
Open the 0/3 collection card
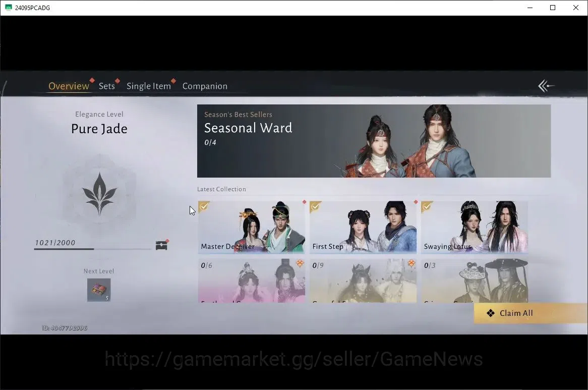click(475, 281)
